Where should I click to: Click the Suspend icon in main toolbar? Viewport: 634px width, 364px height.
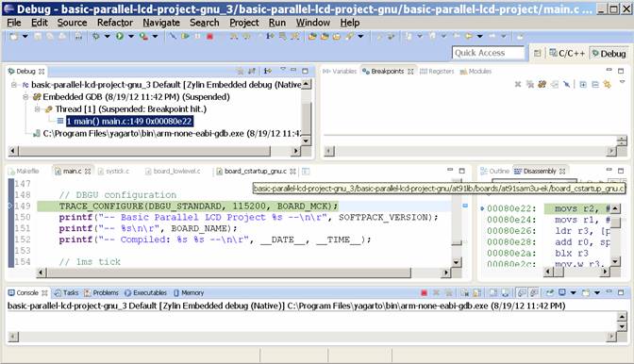point(197,37)
